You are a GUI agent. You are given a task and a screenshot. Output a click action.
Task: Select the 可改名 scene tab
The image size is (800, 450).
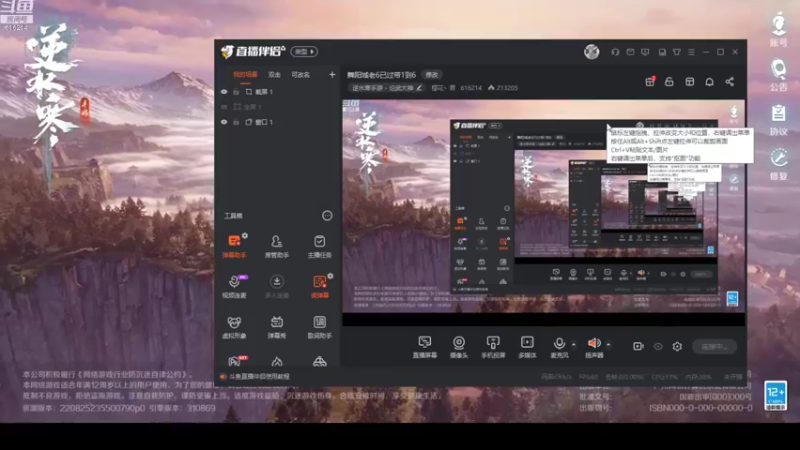tap(301, 74)
